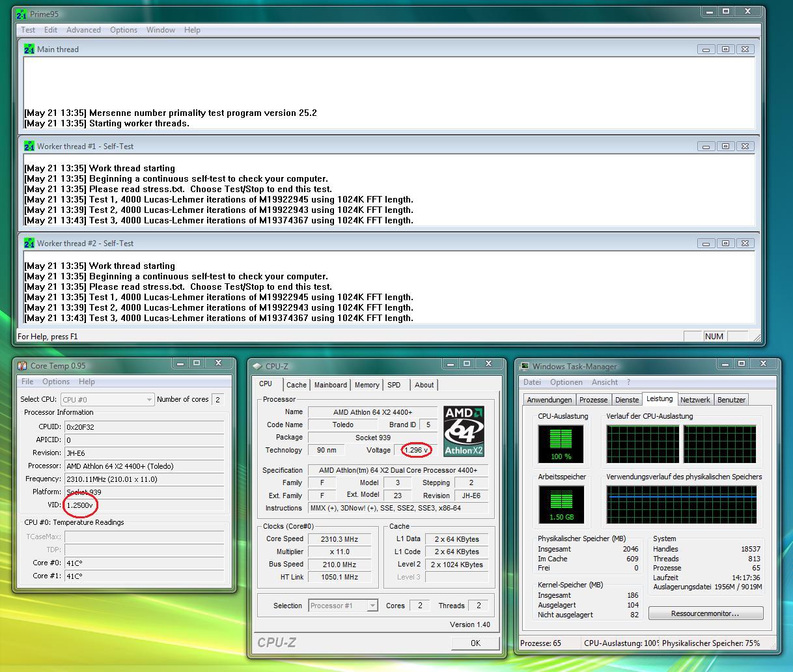This screenshot has height=672, width=793.
Task: Open the Help menu in Core Temp
Action: tap(87, 382)
